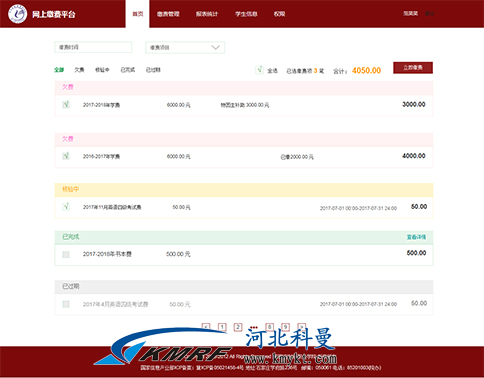This screenshot has height=378, width=484.
Task: Click the 500.00 amount in the 已完成 section
Action: tap(416, 253)
